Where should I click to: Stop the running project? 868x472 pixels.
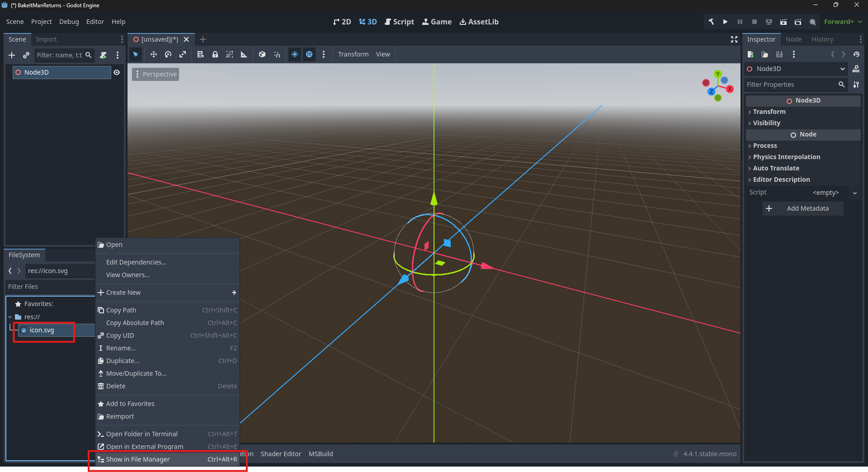coord(755,22)
